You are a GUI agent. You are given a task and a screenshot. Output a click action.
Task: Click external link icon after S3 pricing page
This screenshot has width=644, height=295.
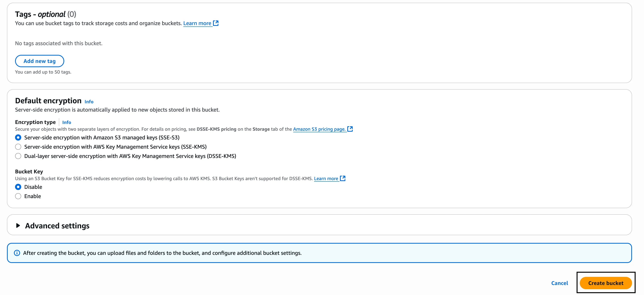pos(350,129)
